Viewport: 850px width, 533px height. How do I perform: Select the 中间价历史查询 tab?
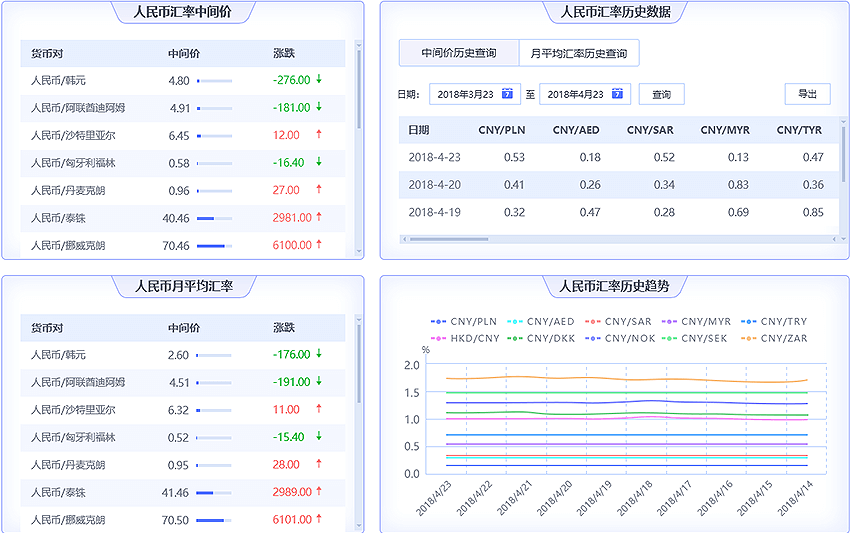click(x=459, y=53)
